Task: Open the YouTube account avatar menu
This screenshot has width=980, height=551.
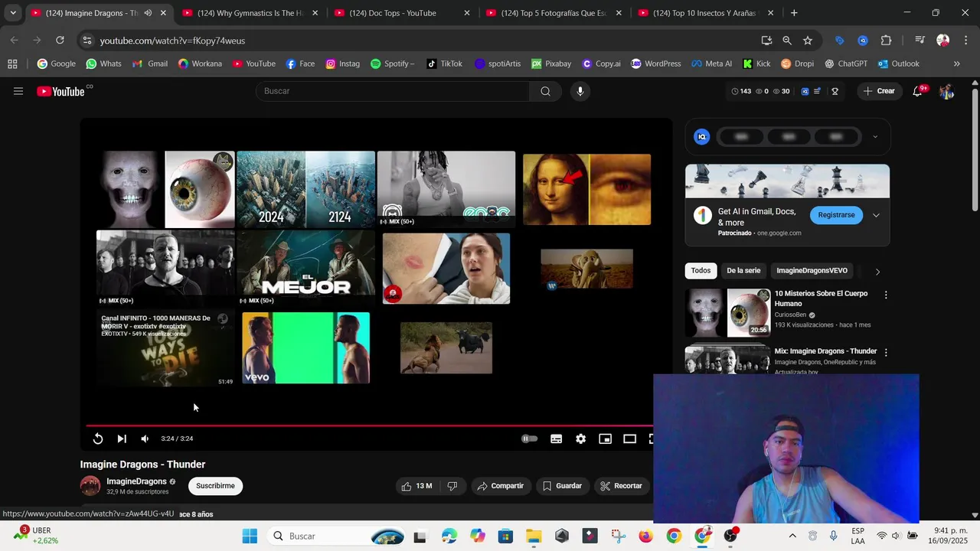Action: coord(947,91)
